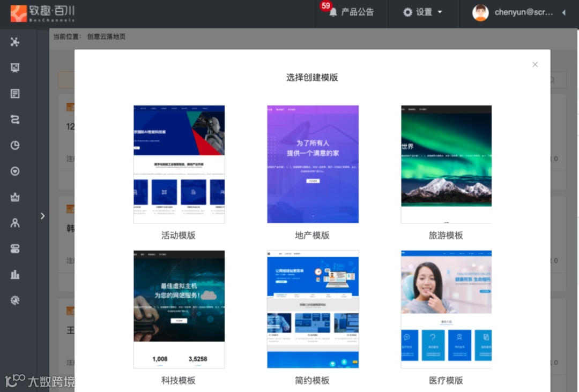
Task: Click the 科技模板 label
Action: pos(179,380)
